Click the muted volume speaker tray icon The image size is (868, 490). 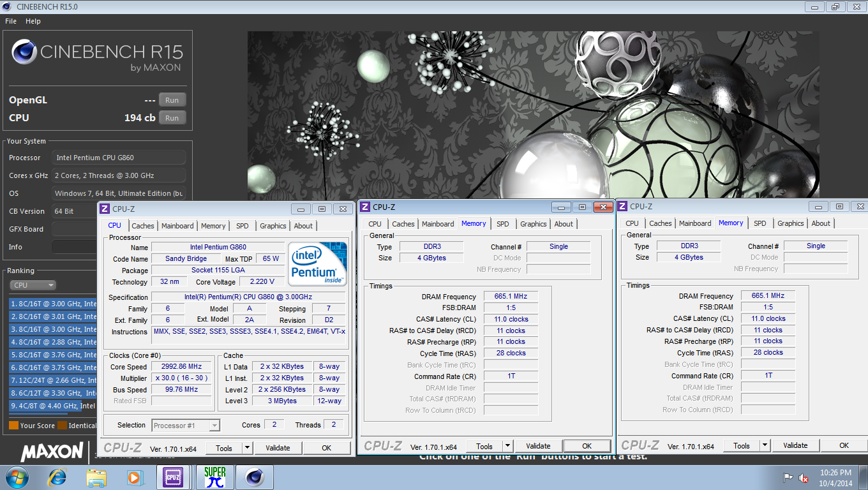(x=805, y=477)
